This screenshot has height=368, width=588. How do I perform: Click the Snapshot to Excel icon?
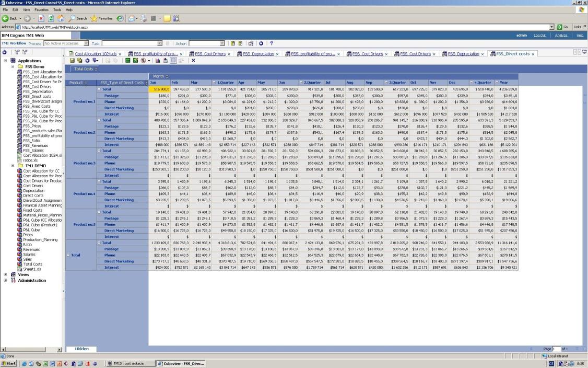pyautogui.click(x=135, y=61)
